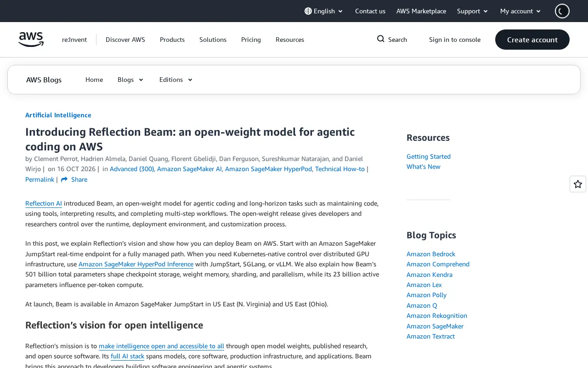Visit AWS Marketplace link

coord(421,11)
